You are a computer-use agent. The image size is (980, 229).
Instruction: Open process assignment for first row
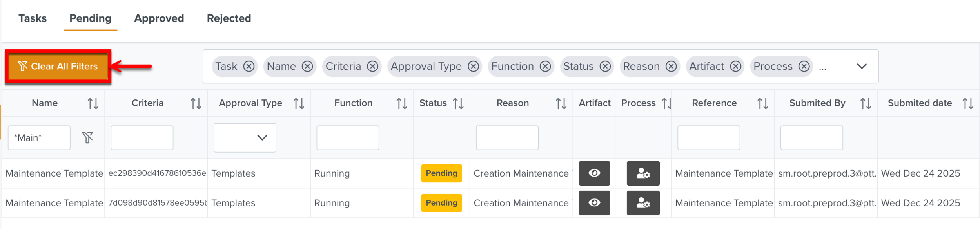pyautogui.click(x=642, y=173)
